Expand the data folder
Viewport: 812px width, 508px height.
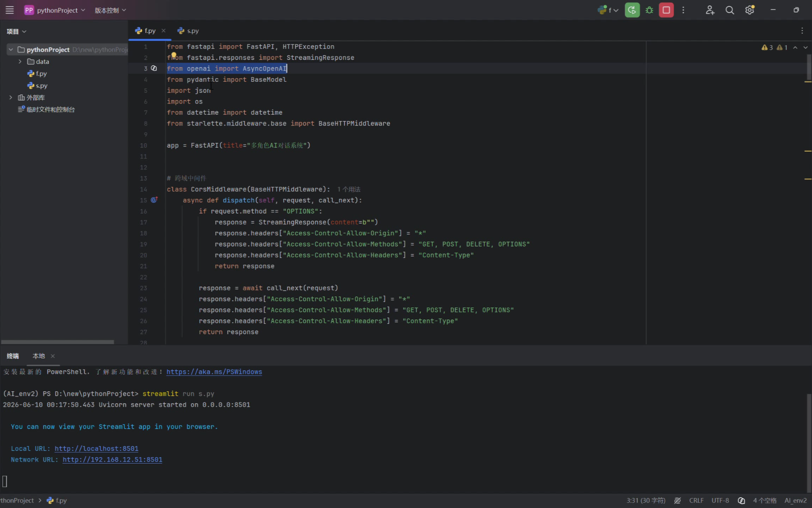[20, 61]
